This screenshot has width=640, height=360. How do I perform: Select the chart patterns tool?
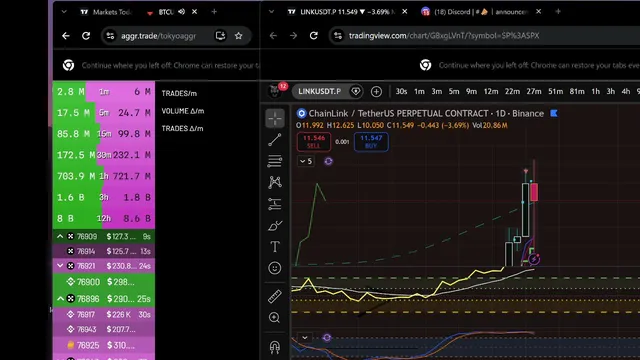click(x=275, y=182)
